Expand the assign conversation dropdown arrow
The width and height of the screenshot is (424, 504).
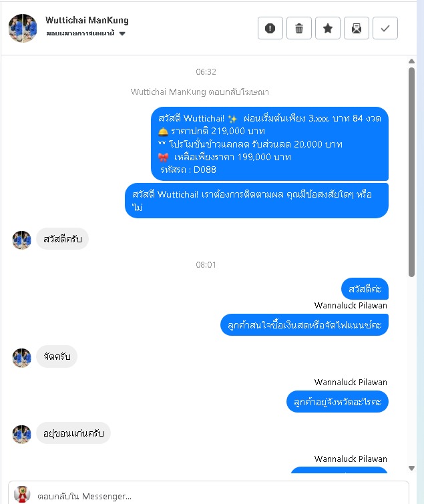tap(122, 33)
